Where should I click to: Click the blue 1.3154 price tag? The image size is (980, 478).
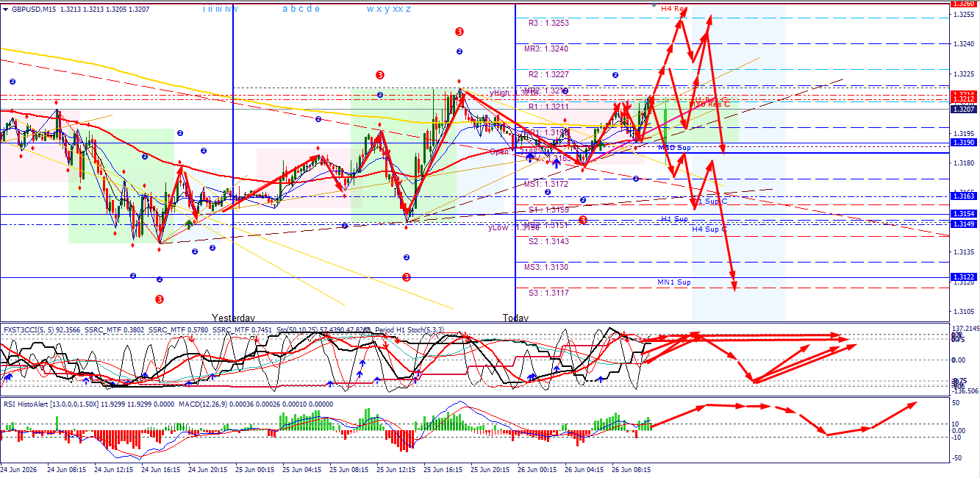click(x=964, y=214)
